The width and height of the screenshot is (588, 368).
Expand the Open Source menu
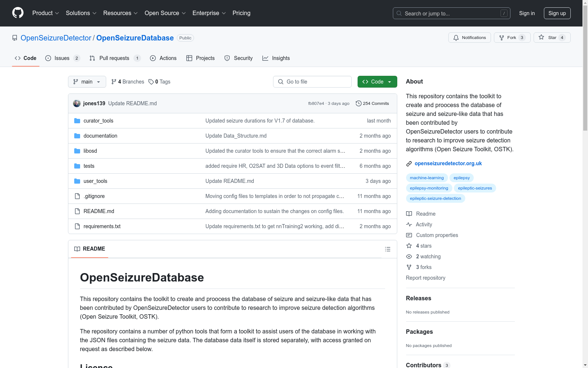pos(165,13)
